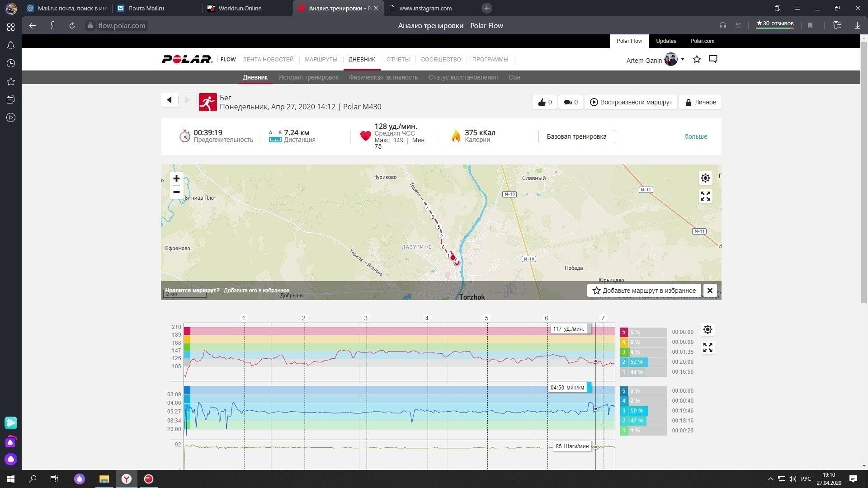This screenshot has height=488, width=868.
Task: Expand the map to fullscreen
Action: click(x=705, y=196)
